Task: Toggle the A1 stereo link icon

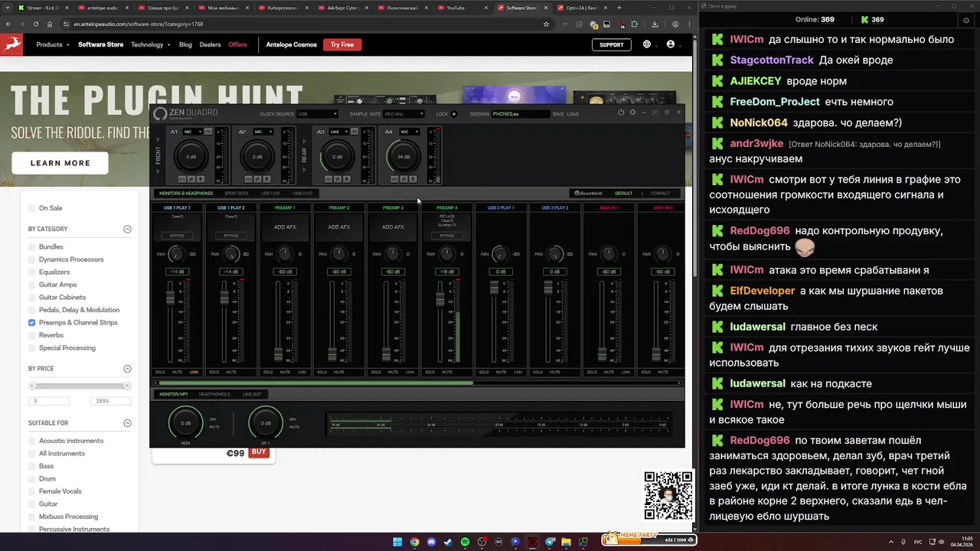Action: point(208,132)
